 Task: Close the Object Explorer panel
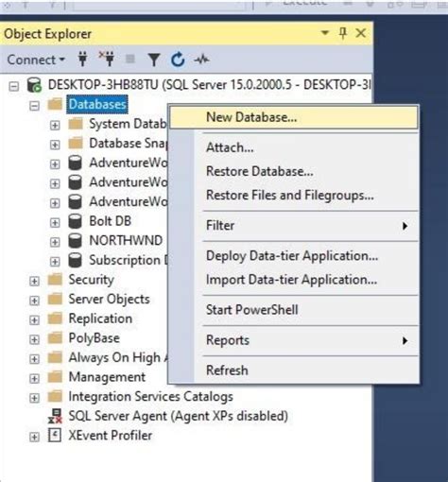point(361,33)
